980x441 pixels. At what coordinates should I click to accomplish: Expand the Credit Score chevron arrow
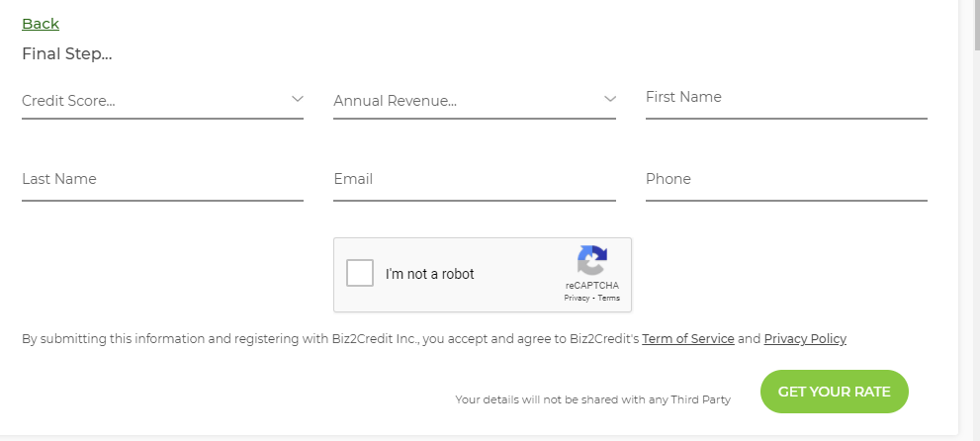pyautogui.click(x=297, y=99)
